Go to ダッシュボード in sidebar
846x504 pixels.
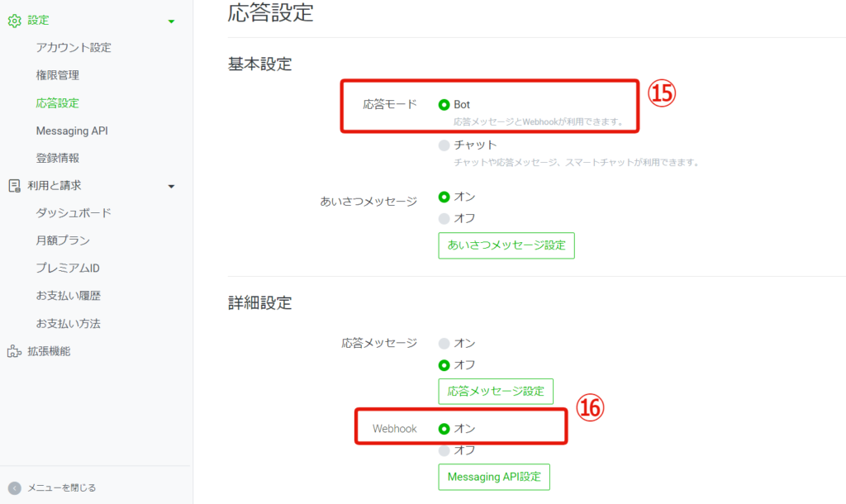coord(74,212)
